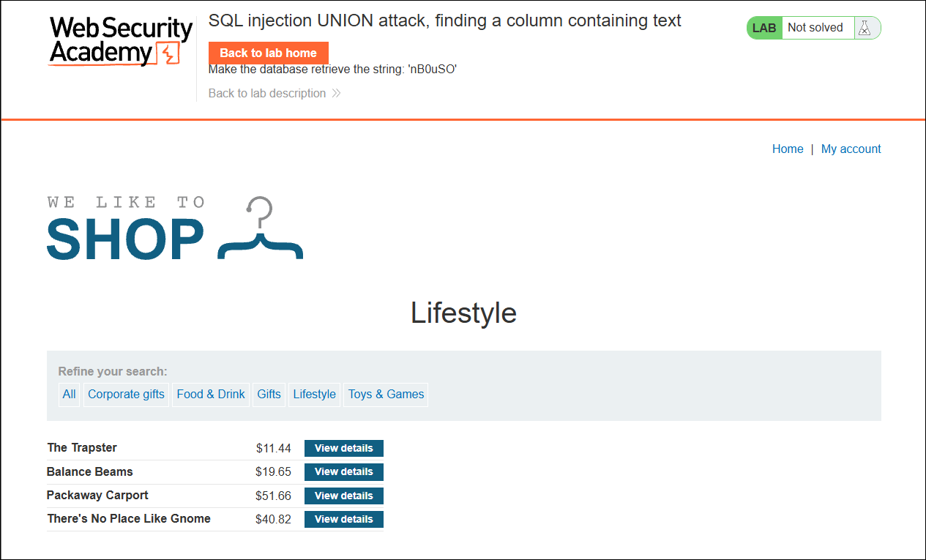The image size is (926, 560).
Task: Click the We Like To Shop hanger logo
Action: (175, 228)
